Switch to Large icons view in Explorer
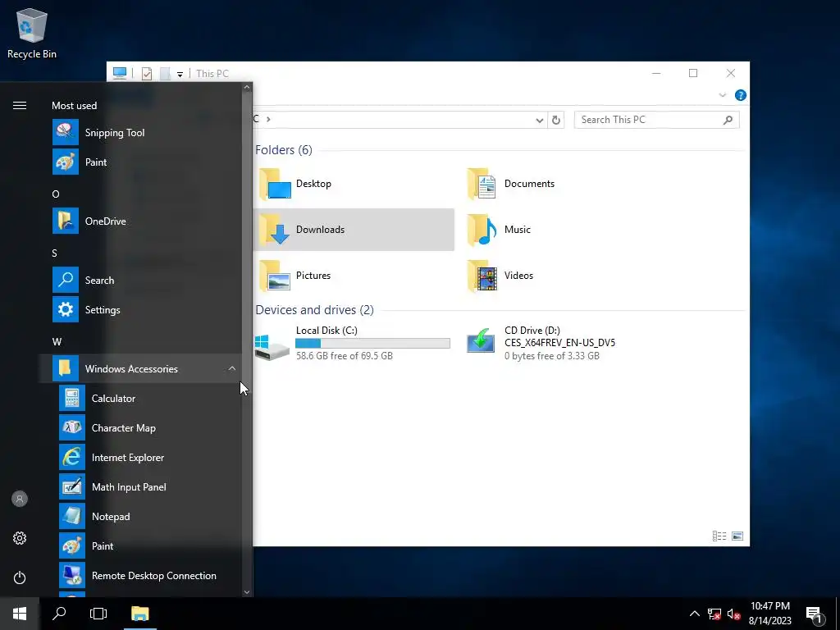 coord(737,536)
